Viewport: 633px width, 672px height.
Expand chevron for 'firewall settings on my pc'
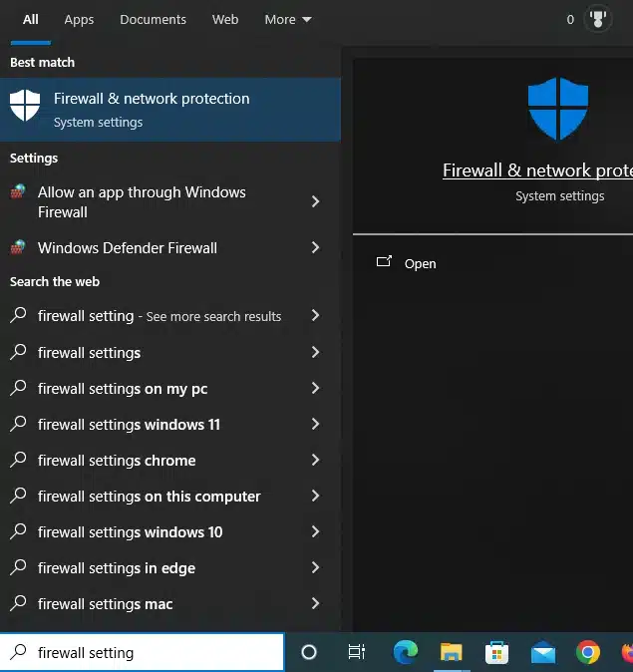pyautogui.click(x=315, y=388)
